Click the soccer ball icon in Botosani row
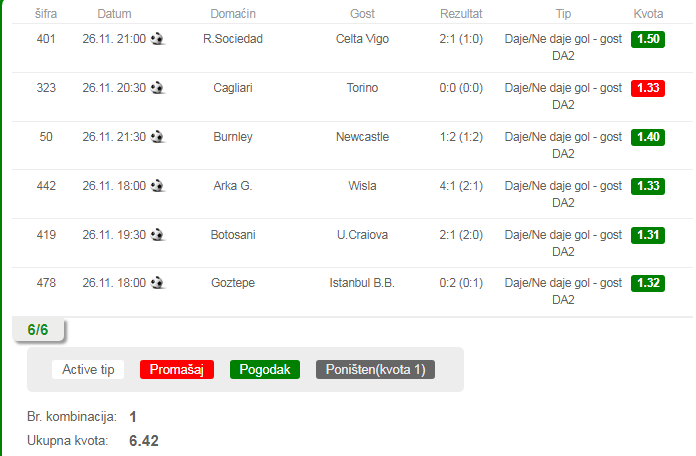 [157, 234]
